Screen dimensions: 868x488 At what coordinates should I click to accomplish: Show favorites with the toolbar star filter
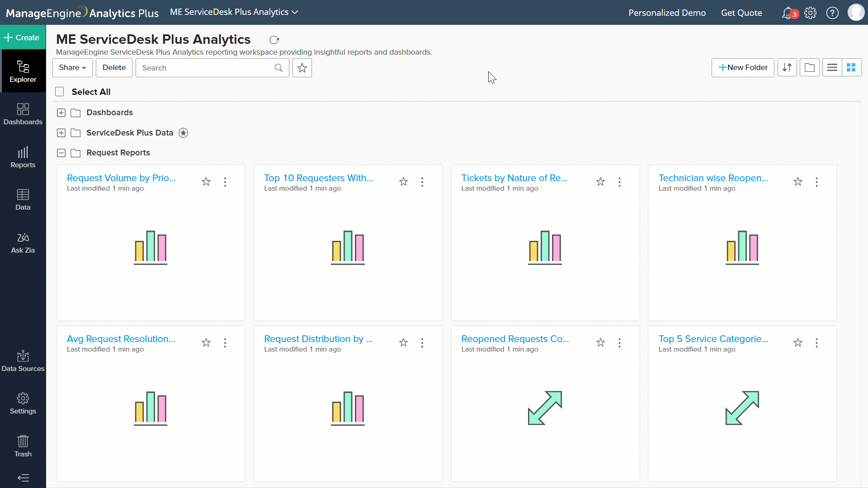[302, 68]
